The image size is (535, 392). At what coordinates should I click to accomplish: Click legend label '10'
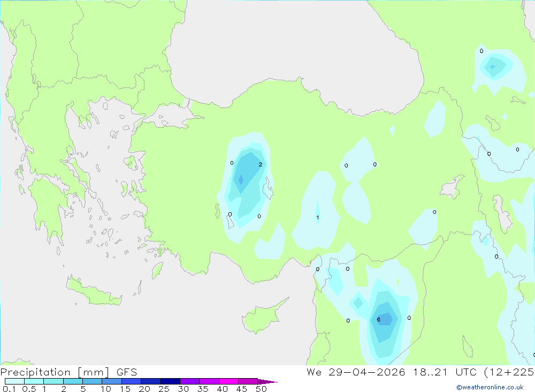tap(106, 389)
